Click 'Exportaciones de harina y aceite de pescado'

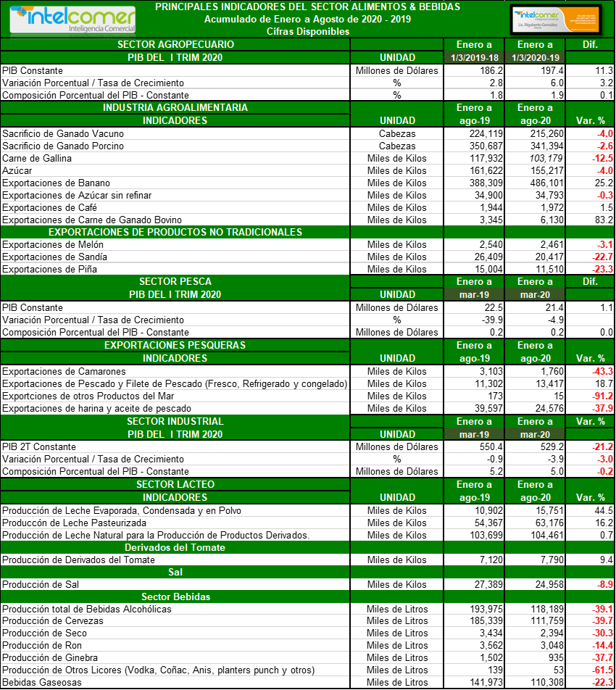pos(97,408)
